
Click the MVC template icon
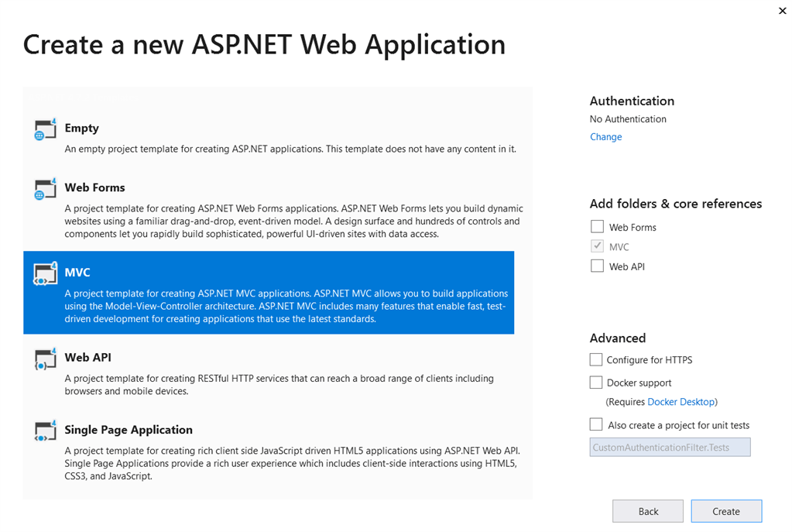[x=46, y=273]
